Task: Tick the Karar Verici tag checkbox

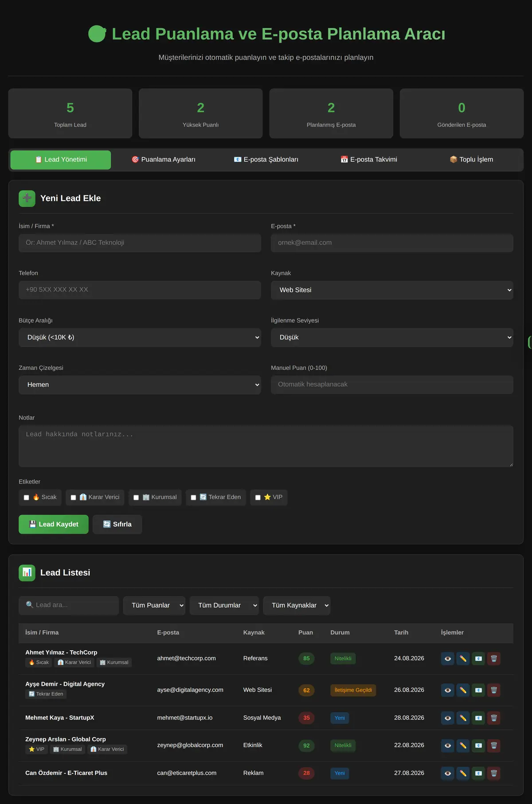Action: 74,498
